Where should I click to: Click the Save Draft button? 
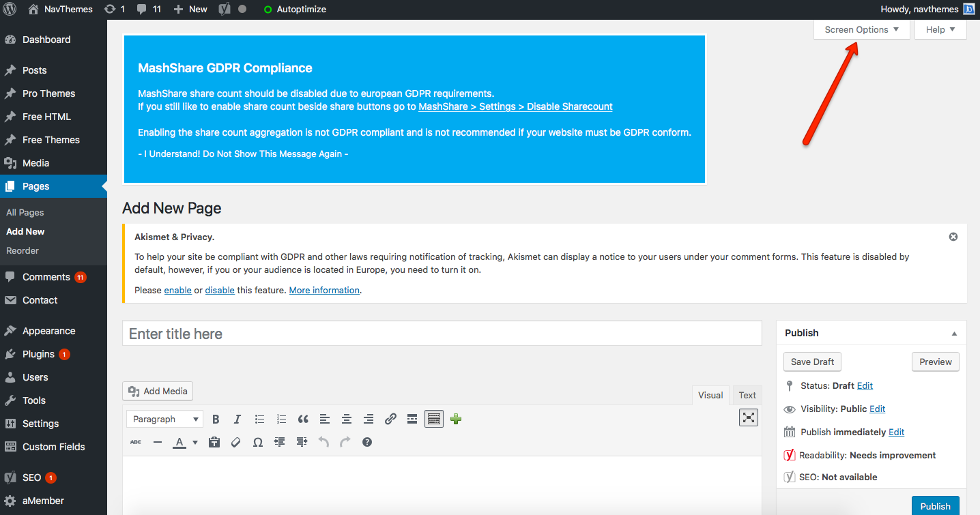[x=813, y=362]
